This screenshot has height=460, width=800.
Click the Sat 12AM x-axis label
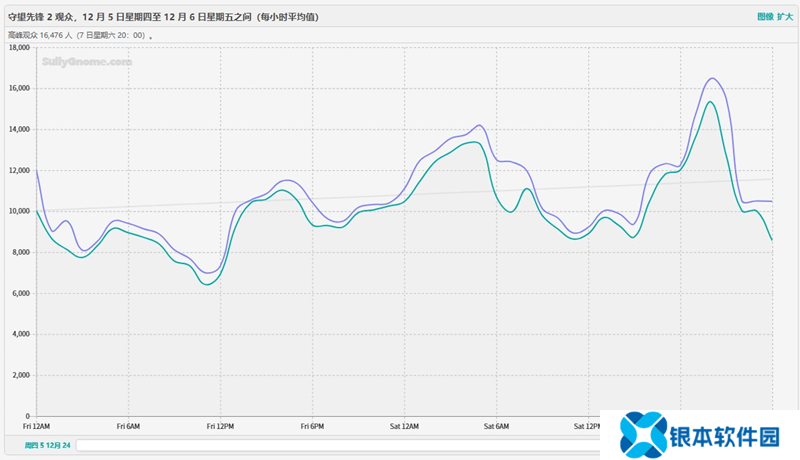coord(404,426)
